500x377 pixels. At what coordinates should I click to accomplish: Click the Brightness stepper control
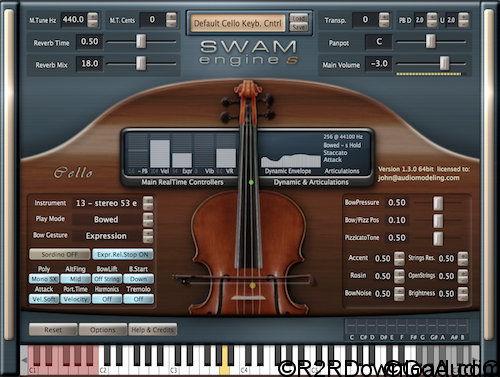point(463,294)
